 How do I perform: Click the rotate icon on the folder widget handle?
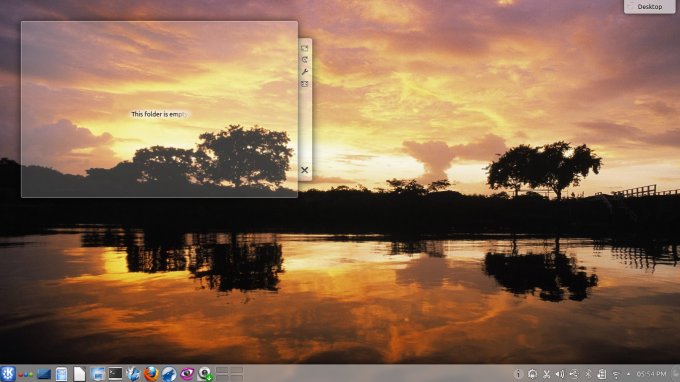point(304,60)
